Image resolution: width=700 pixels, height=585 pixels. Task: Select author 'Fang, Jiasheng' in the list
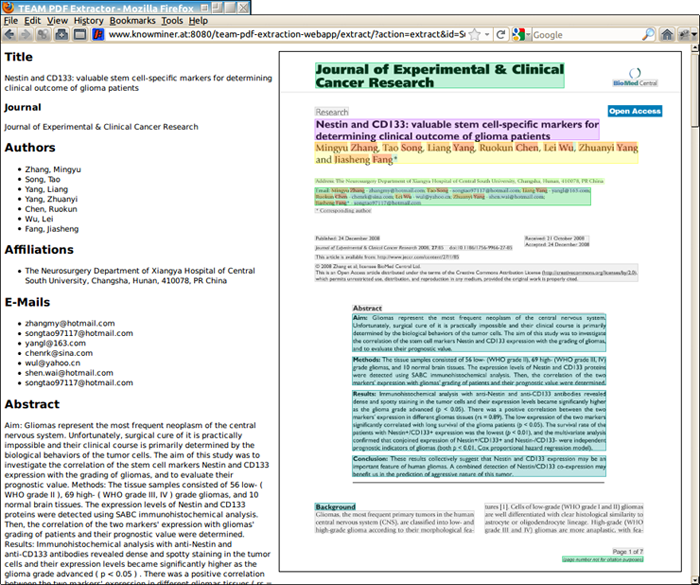pos(52,229)
